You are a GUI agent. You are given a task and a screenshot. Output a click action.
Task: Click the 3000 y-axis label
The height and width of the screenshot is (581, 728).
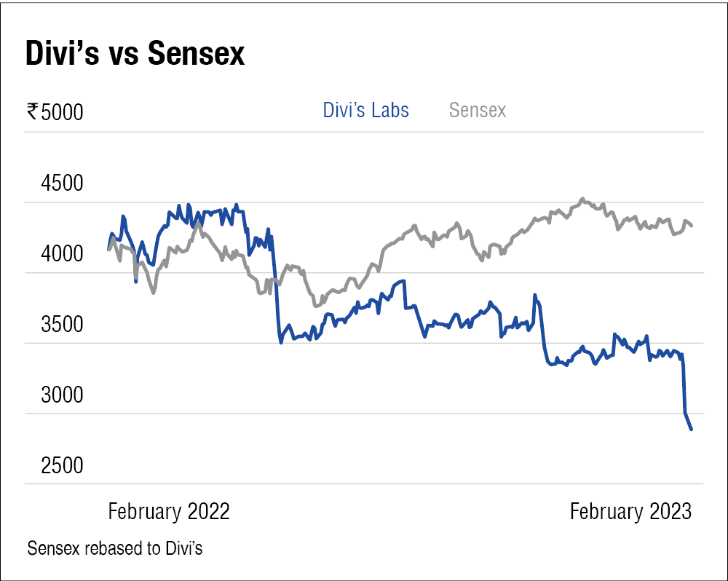click(63, 395)
